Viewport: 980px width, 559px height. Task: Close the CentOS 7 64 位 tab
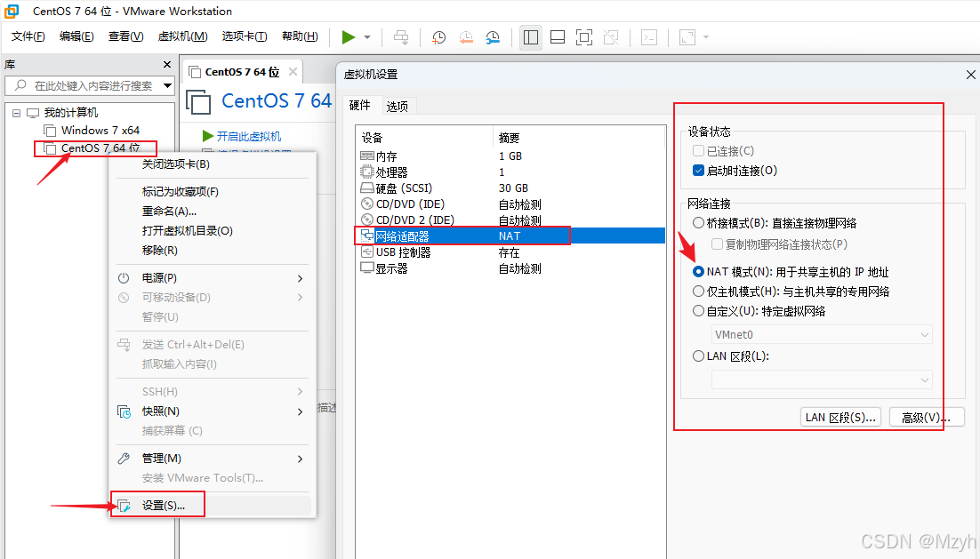coord(293,72)
